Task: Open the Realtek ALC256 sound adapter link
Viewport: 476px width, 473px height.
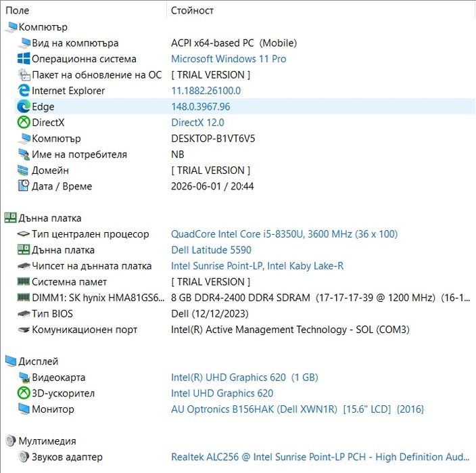Action: tap(320, 457)
